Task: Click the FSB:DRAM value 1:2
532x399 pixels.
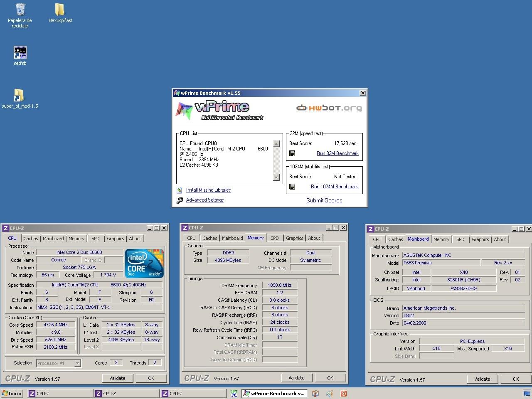Action: coord(280,293)
